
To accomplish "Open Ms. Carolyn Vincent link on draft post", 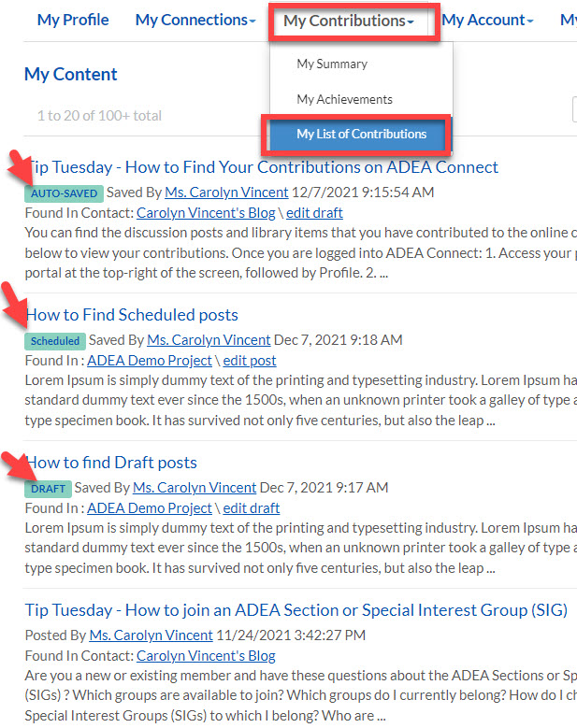I will 195,488.
